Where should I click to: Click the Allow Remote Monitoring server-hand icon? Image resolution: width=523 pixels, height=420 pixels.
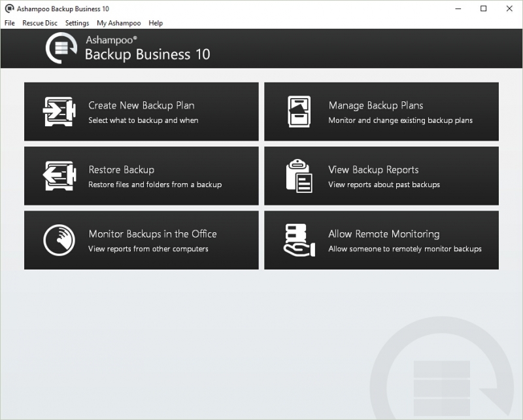pyautogui.click(x=299, y=240)
